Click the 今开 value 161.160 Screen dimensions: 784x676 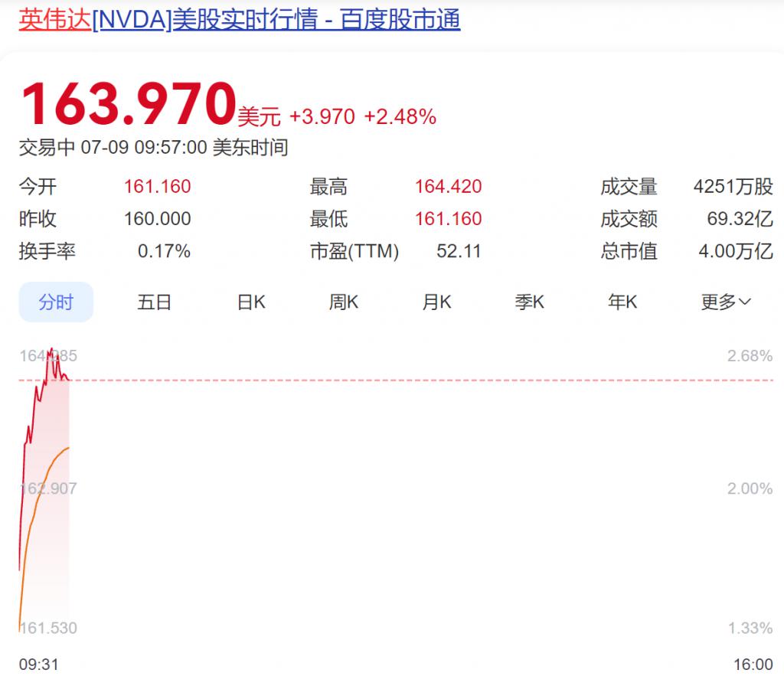click(158, 187)
